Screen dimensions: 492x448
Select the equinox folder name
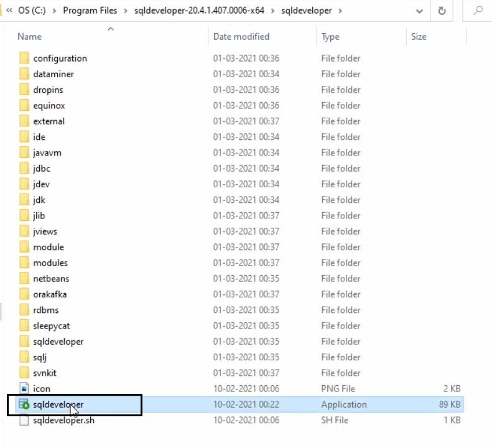tap(49, 106)
